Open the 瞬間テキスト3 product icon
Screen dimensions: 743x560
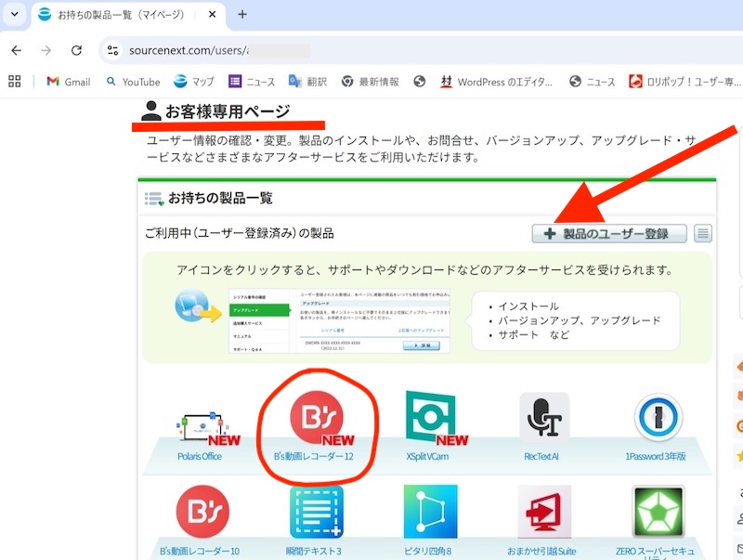317,513
